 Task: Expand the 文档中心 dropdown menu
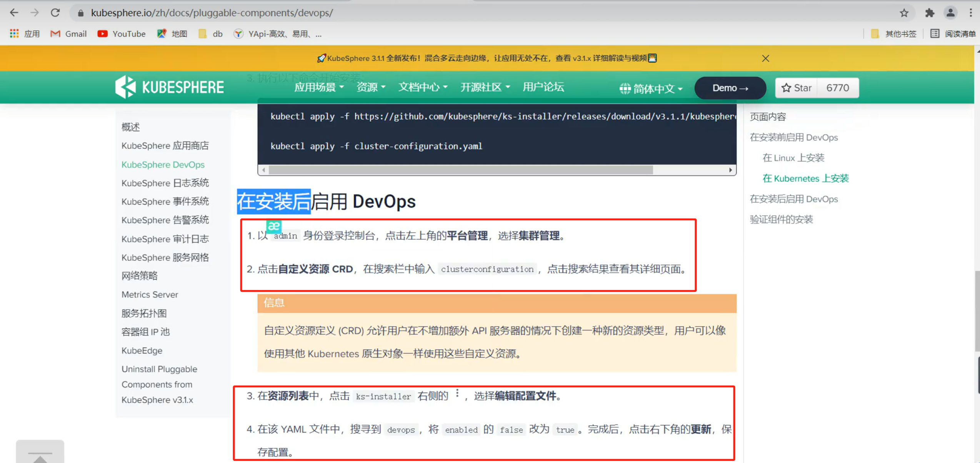423,87
